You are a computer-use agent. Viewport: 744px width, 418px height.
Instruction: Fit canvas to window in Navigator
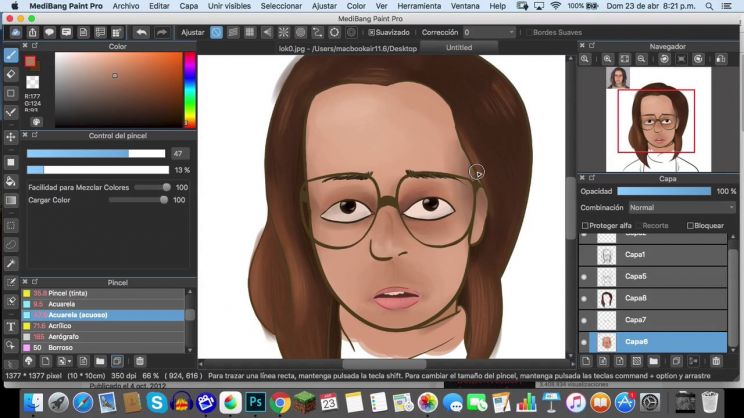[x=624, y=59]
